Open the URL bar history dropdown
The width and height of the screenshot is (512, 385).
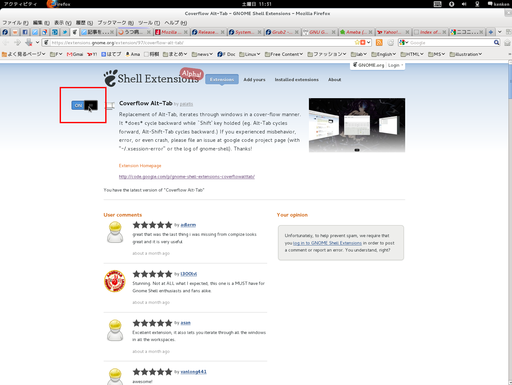(368, 42)
